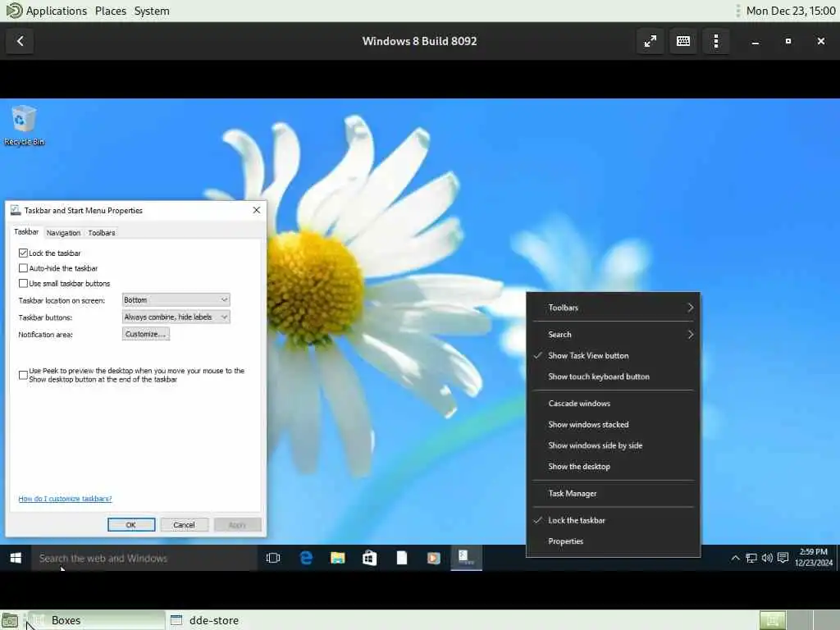840x630 pixels.
Task: Uncheck Lock the taskbar checkbox
Action: click(x=23, y=253)
